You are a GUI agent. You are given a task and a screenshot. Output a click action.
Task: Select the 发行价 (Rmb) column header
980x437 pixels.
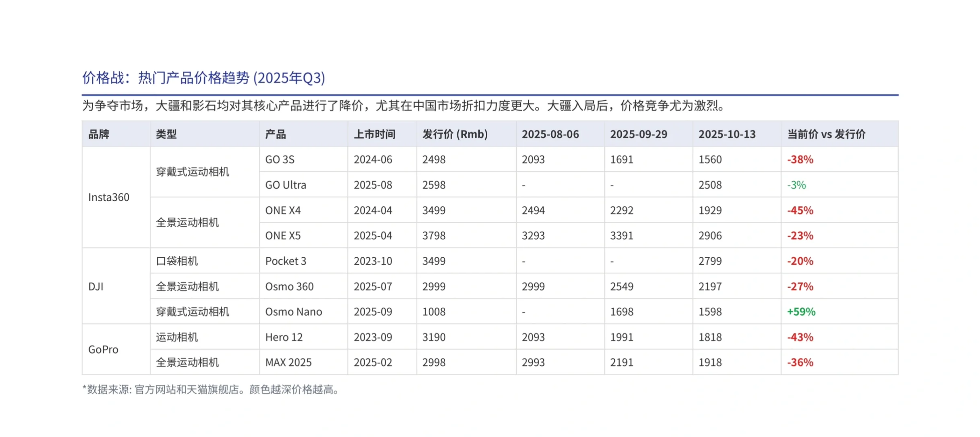point(455,134)
